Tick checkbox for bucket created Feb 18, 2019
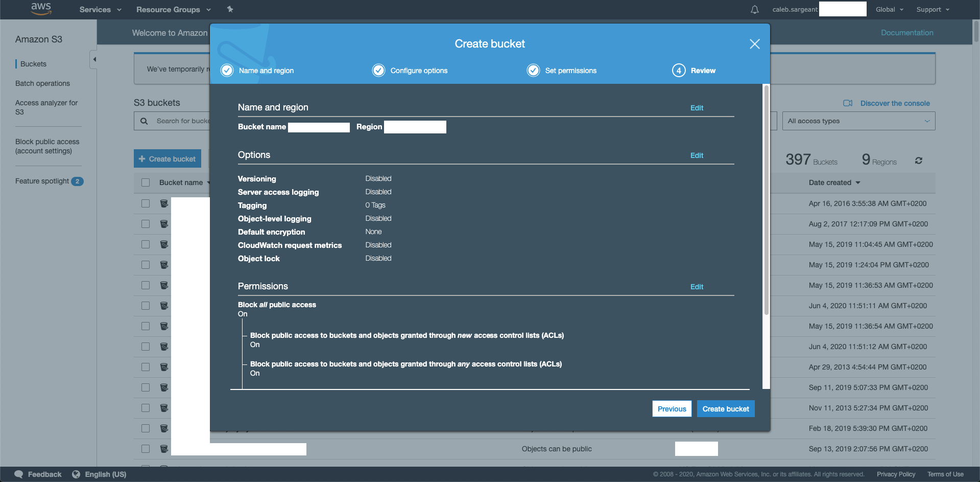The width and height of the screenshot is (980, 482). pyautogui.click(x=146, y=428)
